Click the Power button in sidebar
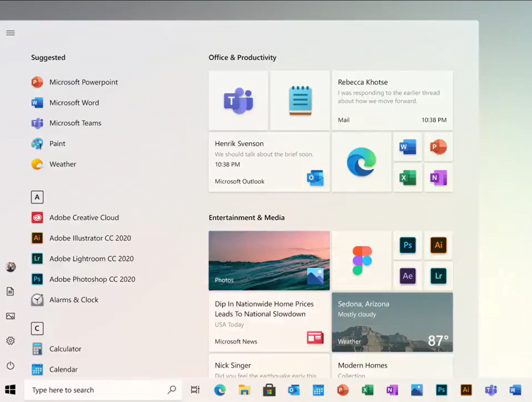Viewport: 532px width, 402px height. [11, 365]
